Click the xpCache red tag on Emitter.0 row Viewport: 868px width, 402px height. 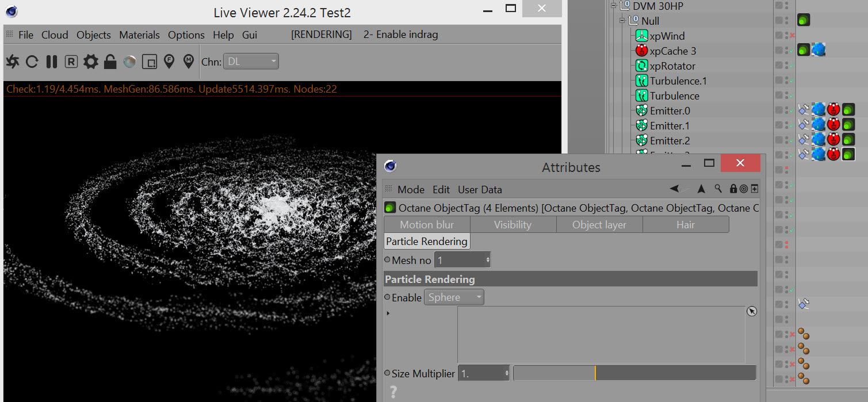[833, 109]
